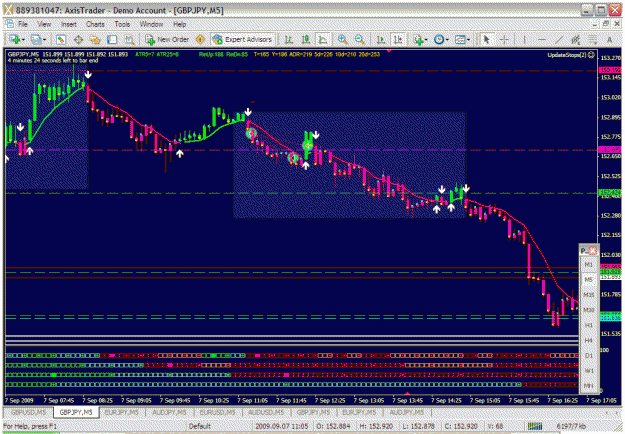Show the Market Watch window
The image size is (625, 434).
point(61,39)
